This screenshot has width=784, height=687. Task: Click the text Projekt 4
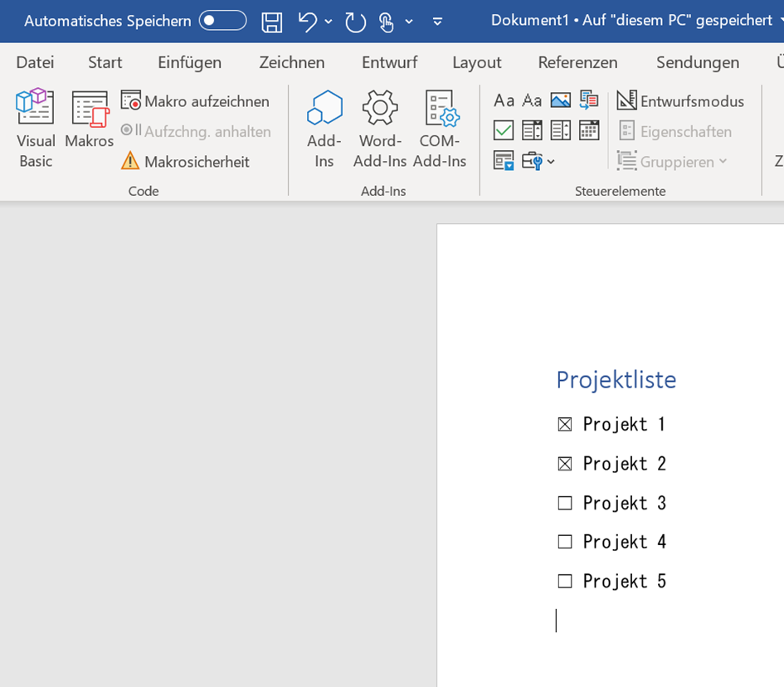[x=624, y=542]
